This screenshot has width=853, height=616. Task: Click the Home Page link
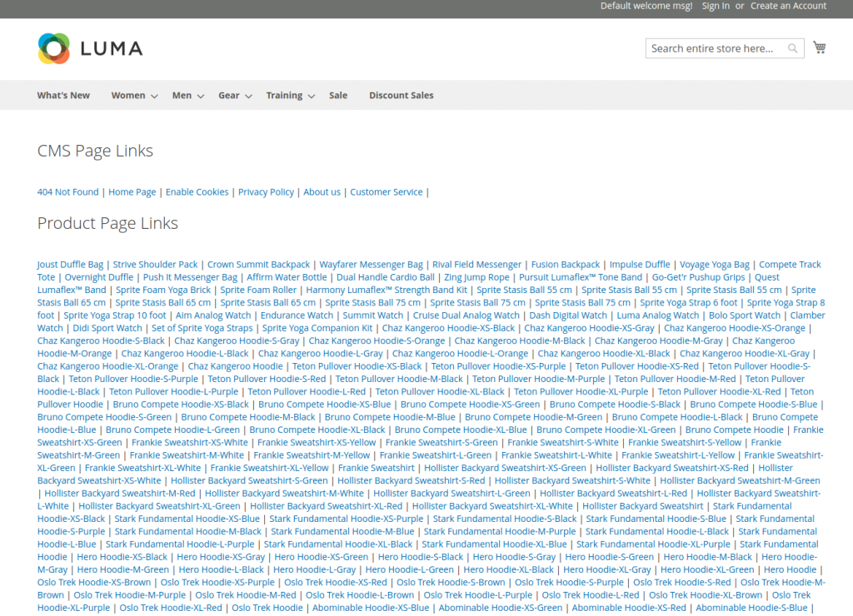[x=132, y=191]
